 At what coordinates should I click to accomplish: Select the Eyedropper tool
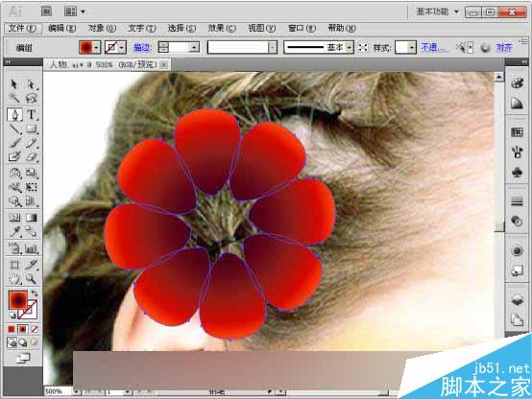[14, 232]
